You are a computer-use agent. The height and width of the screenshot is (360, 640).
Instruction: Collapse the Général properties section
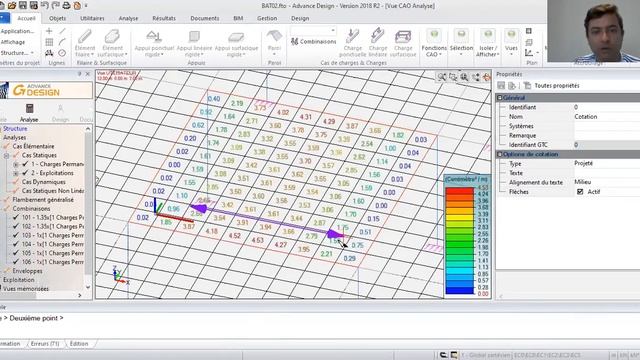(x=499, y=98)
